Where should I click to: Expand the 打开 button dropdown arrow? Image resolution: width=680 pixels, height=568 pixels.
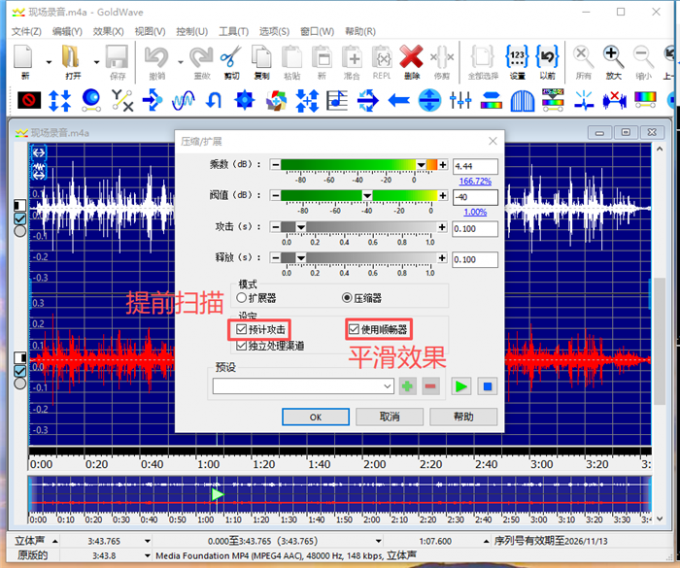pos(96,60)
